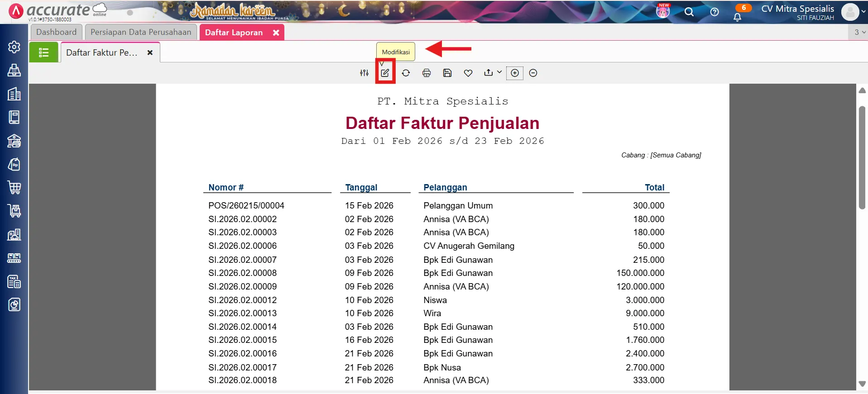Screen dimensions: 868x394
Task: Close the Daftar Laporan tab
Action: point(276,33)
